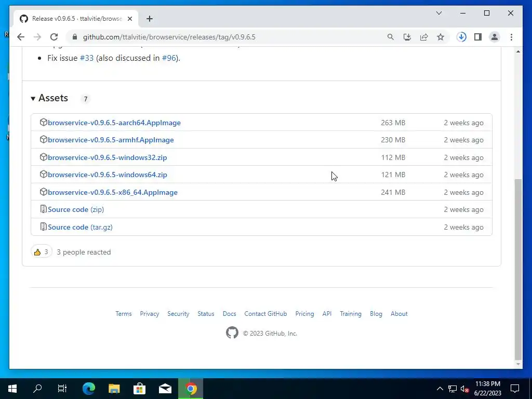The height and width of the screenshot is (399, 532).
Task: Open the Security footer link
Action: click(178, 314)
